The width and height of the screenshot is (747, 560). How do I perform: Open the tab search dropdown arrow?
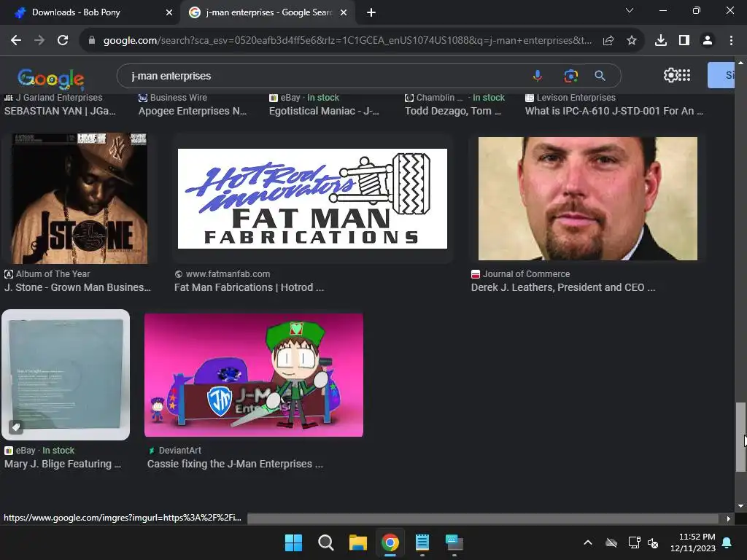(630, 10)
